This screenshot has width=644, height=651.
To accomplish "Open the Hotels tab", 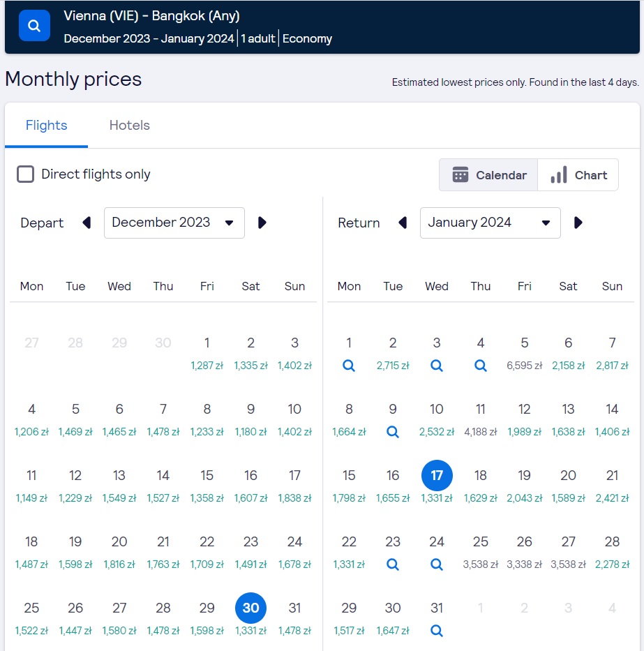I will (130, 126).
